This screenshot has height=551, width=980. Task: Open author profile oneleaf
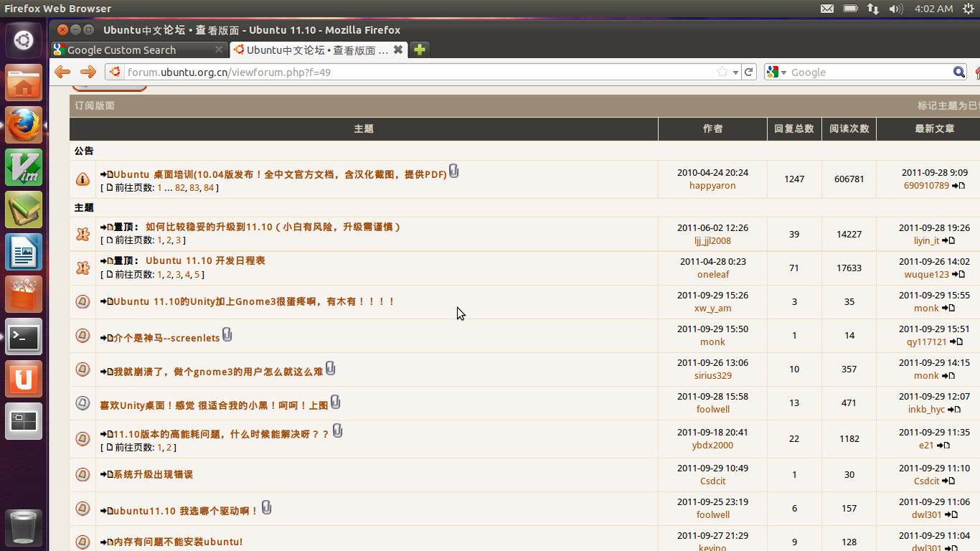[712, 275]
